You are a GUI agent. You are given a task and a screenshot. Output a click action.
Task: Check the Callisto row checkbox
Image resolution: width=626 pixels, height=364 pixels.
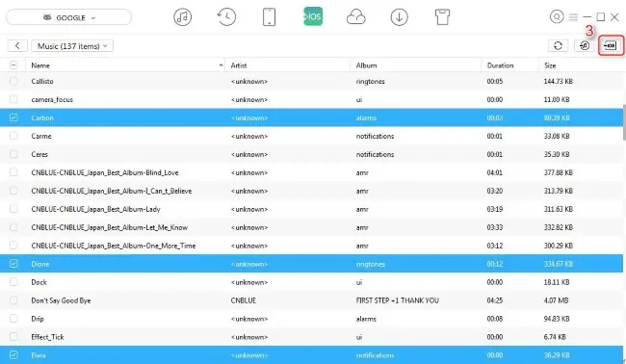13,81
